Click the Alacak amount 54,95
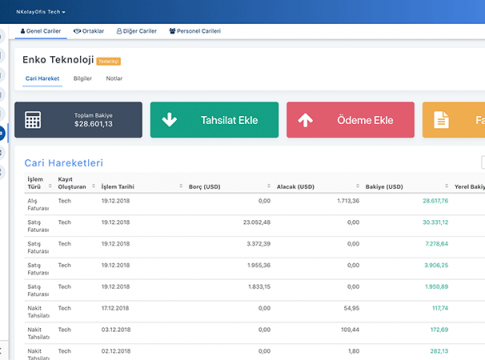Screen dimensions: 485x360 (352, 308)
